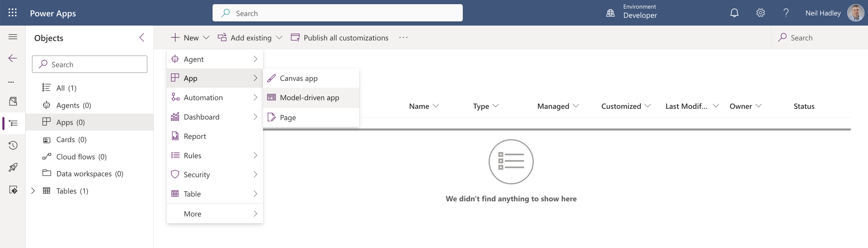
Task: Click the Objects pane search field
Action: click(90, 64)
